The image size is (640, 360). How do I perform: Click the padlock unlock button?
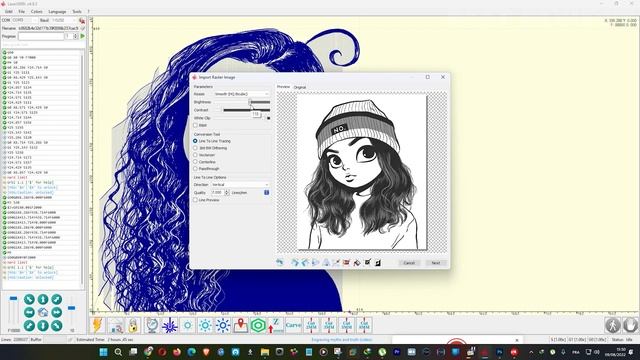[133, 325]
